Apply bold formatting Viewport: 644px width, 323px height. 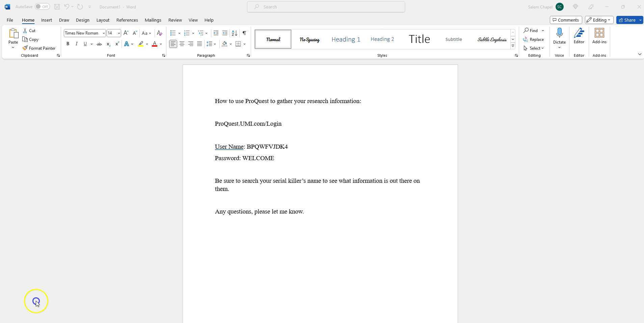click(68, 44)
